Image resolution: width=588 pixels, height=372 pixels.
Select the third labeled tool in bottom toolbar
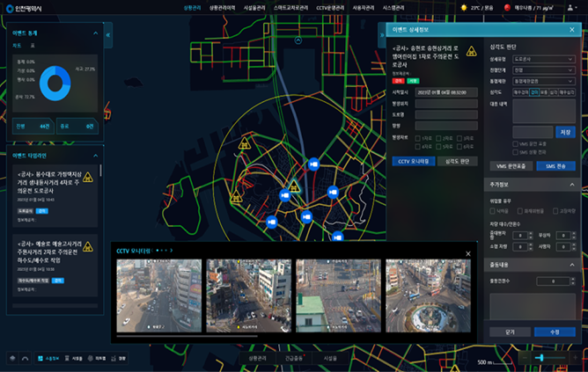pos(97,358)
